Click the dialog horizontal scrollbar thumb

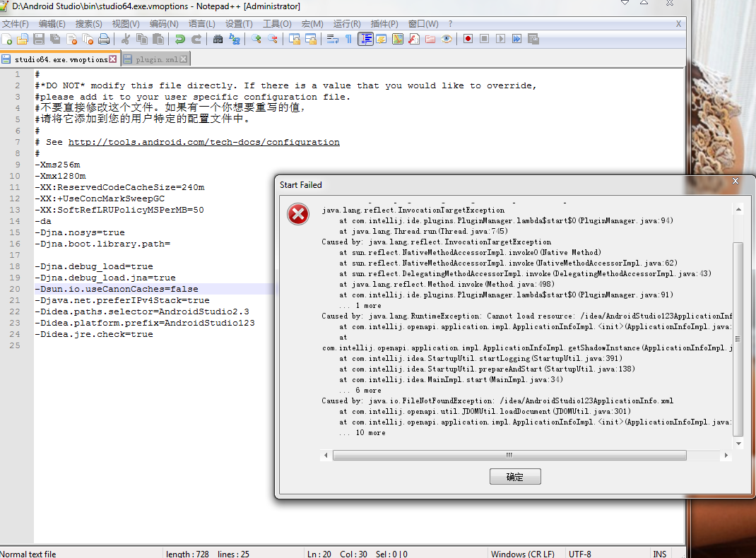[x=509, y=456]
